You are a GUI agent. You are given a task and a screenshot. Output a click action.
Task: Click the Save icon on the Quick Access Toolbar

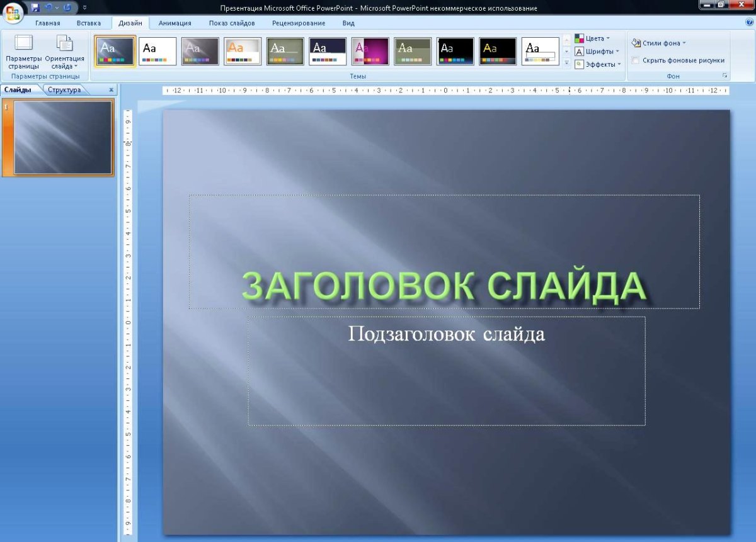pyautogui.click(x=35, y=7)
